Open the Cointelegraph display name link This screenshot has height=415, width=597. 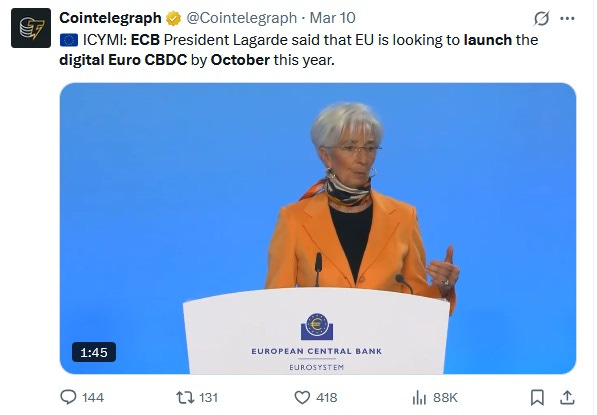point(110,18)
